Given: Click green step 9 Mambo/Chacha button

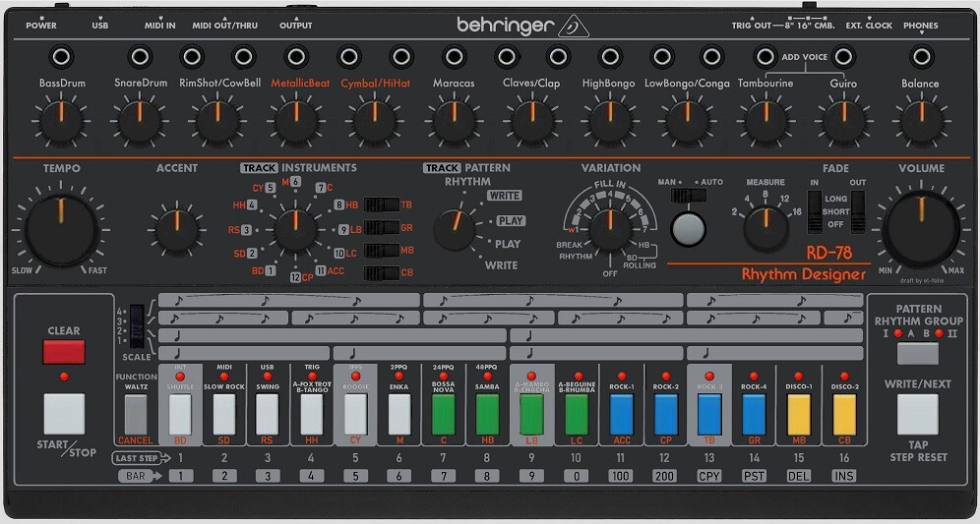Looking at the screenshot, I should click(x=531, y=414).
